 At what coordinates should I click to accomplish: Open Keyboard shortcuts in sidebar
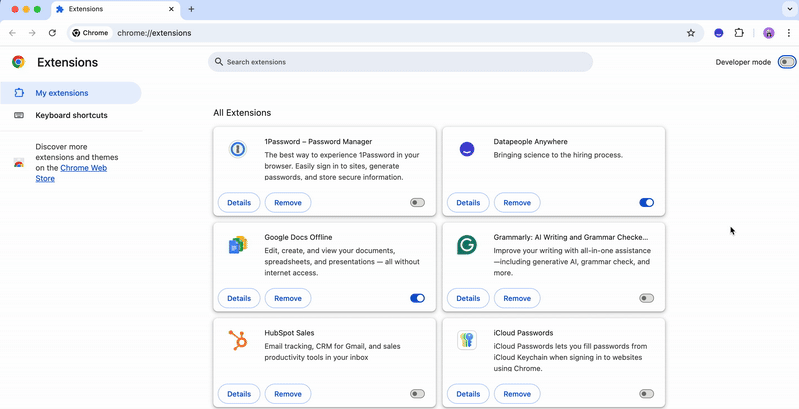coord(70,115)
